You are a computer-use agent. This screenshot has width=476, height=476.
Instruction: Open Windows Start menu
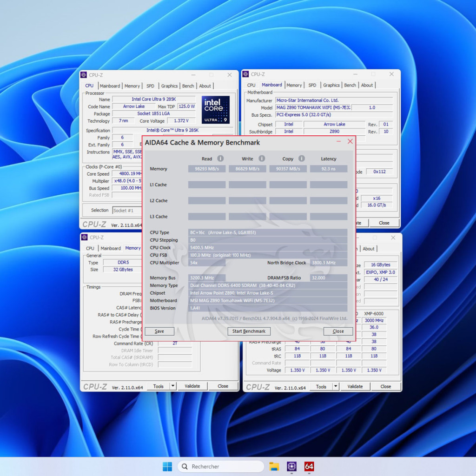pos(167,467)
